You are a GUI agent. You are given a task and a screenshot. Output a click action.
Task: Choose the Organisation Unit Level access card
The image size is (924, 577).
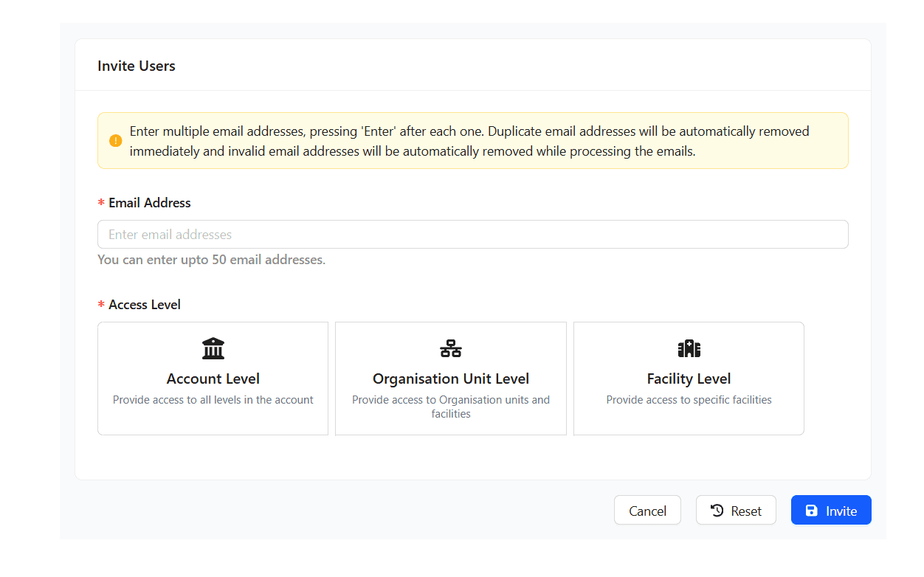point(450,378)
